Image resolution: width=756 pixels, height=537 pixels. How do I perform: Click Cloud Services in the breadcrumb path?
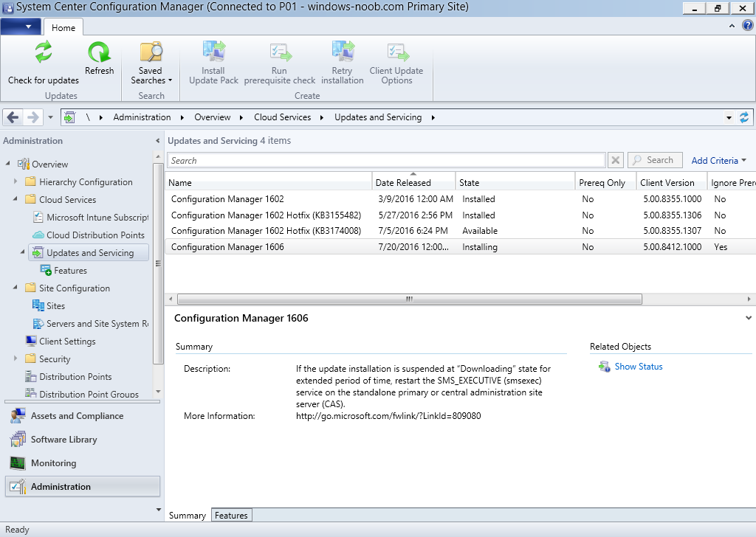283,117
